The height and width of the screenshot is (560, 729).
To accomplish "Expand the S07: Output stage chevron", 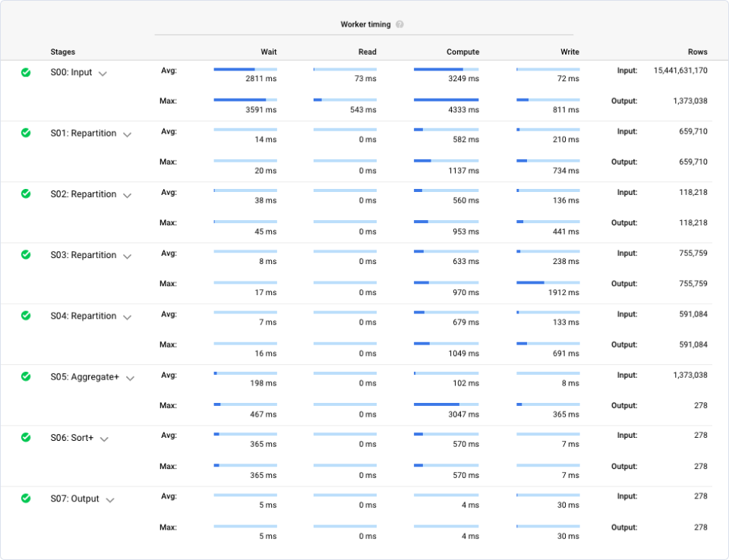I will tap(110, 500).
